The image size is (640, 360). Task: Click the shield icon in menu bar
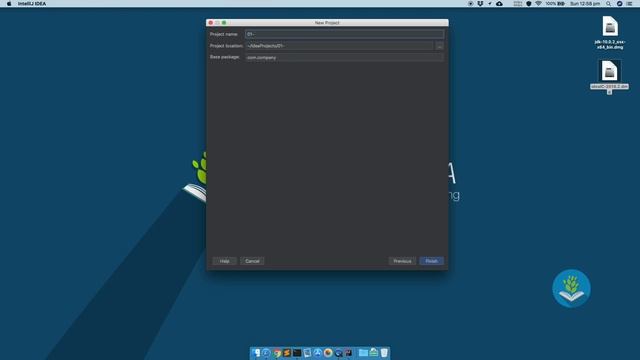[x=529, y=4]
